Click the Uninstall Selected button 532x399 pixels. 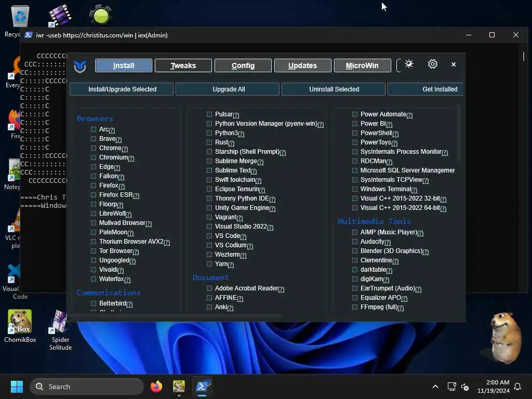click(334, 89)
